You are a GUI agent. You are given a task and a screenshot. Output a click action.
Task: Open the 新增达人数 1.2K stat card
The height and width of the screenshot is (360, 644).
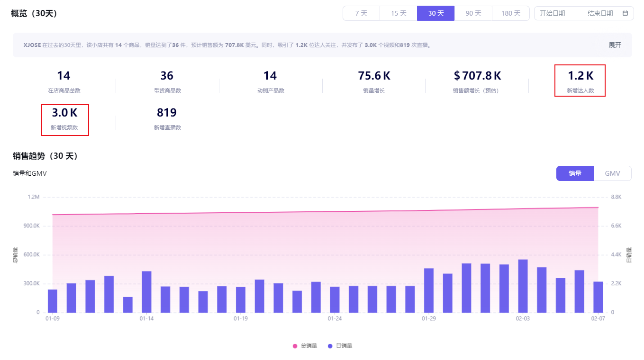click(580, 81)
